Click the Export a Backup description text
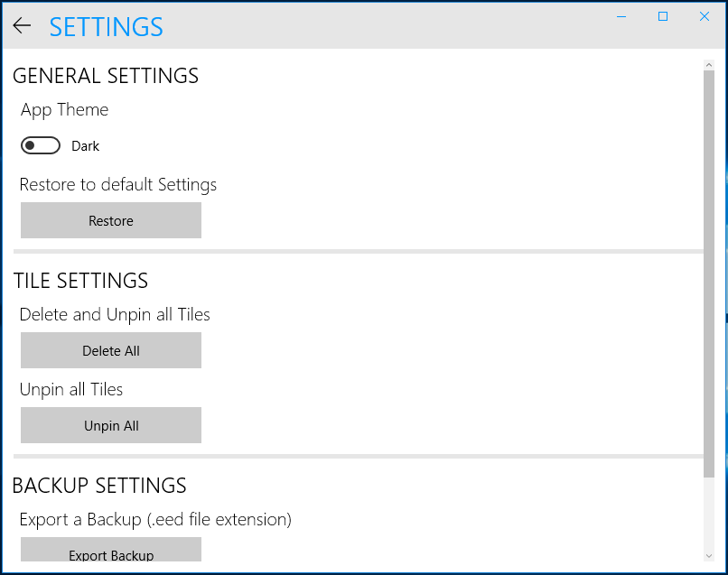The height and width of the screenshot is (575, 728). coord(155,519)
